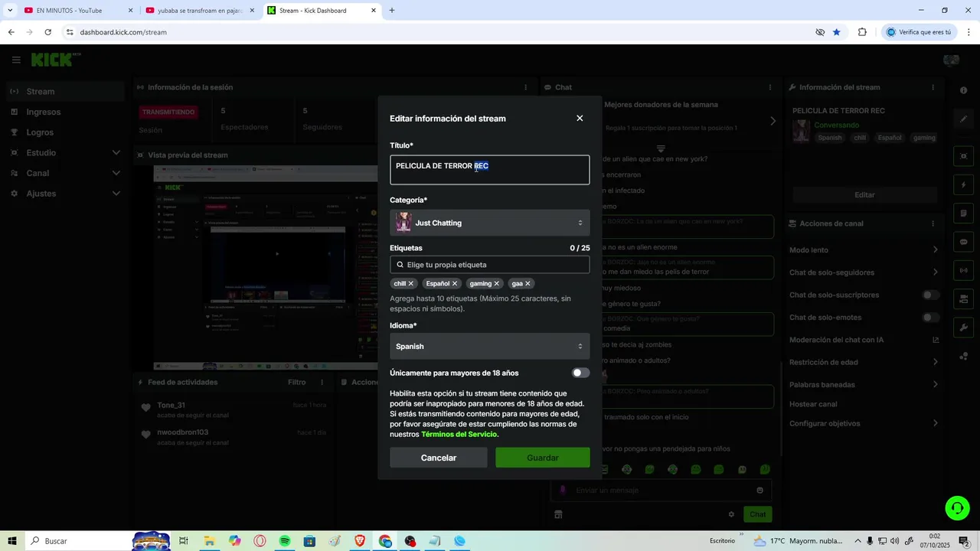980x551 pixels.
Task: Remove the gaming tag
Action: tap(497, 284)
